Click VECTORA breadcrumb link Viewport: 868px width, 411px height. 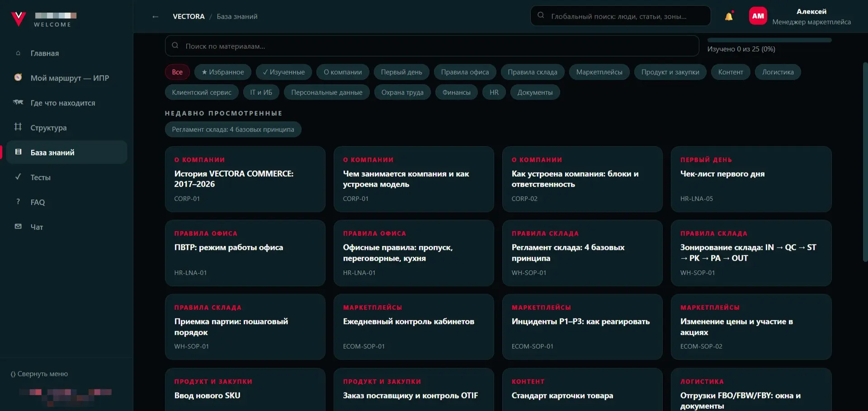(x=189, y=16)
